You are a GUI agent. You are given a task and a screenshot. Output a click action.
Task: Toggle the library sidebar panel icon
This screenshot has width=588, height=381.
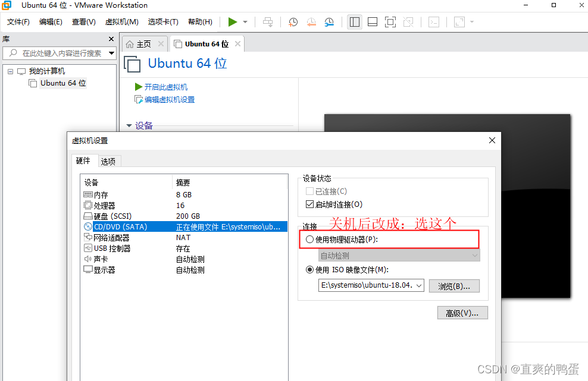[x=354, y=22]
